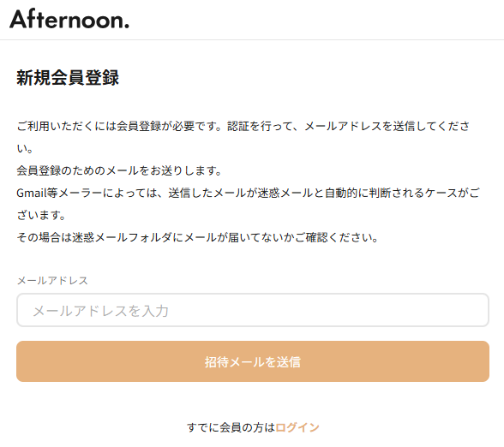Focus the メールアドレス input field

pos(253,310)
